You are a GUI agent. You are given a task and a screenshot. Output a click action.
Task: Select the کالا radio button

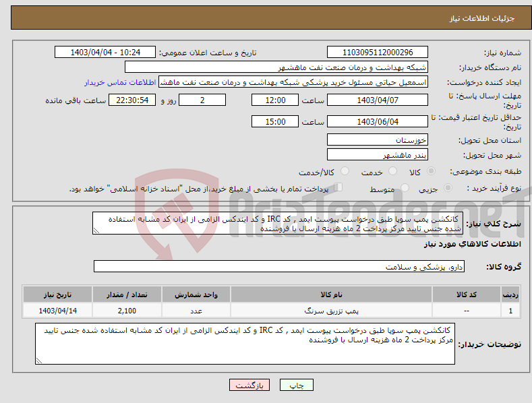431,171
